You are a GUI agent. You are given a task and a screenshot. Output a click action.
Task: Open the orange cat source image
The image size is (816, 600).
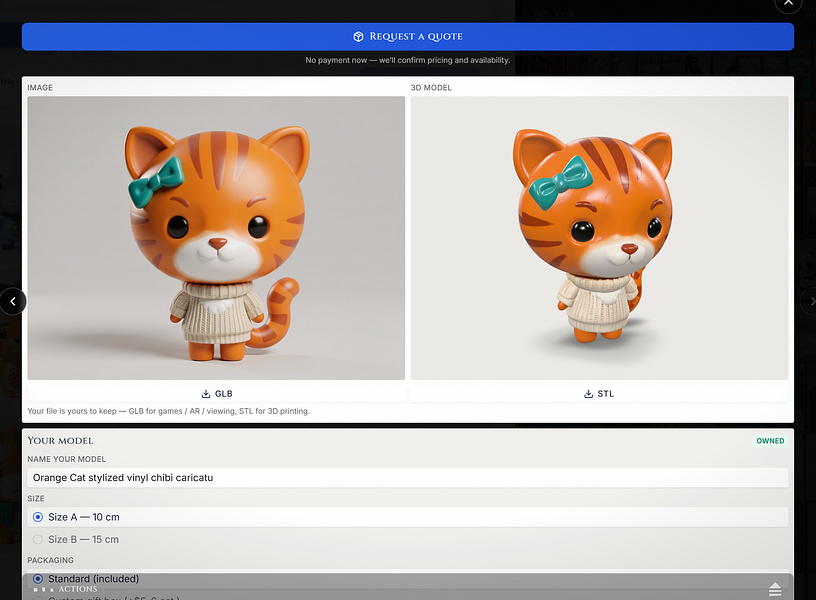click(216, 238)
